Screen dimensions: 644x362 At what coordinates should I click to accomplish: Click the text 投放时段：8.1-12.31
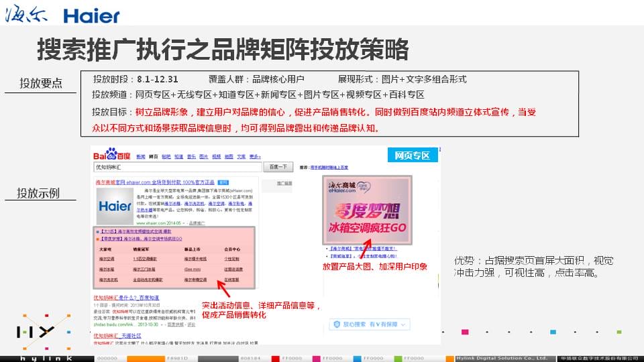click(135, 79)
